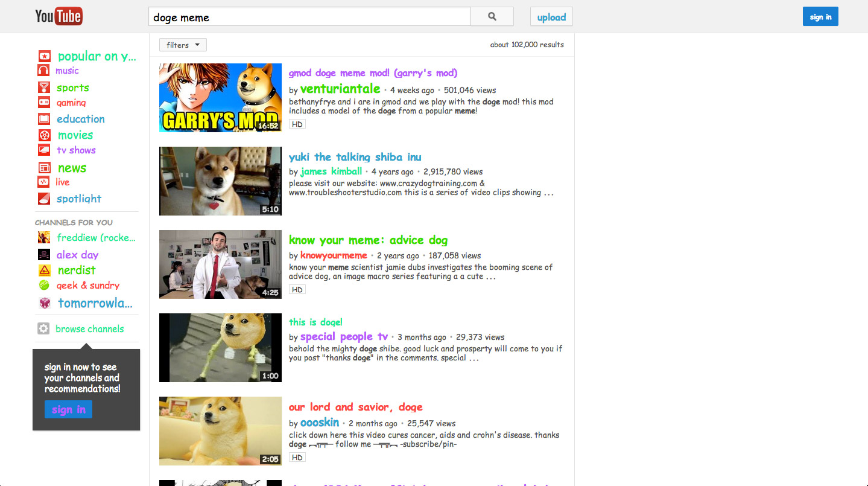Open the music category
The image size is (868, 486).
67,71
